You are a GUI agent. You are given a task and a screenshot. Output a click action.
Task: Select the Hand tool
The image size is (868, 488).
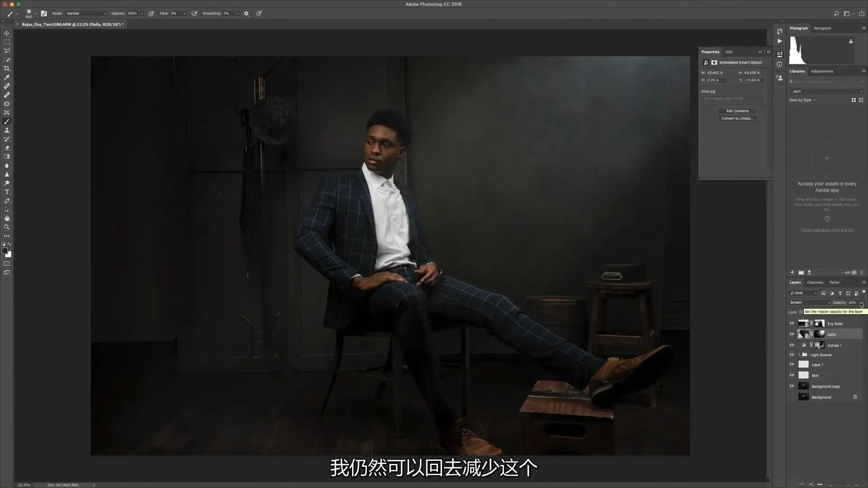coord(7,218)
